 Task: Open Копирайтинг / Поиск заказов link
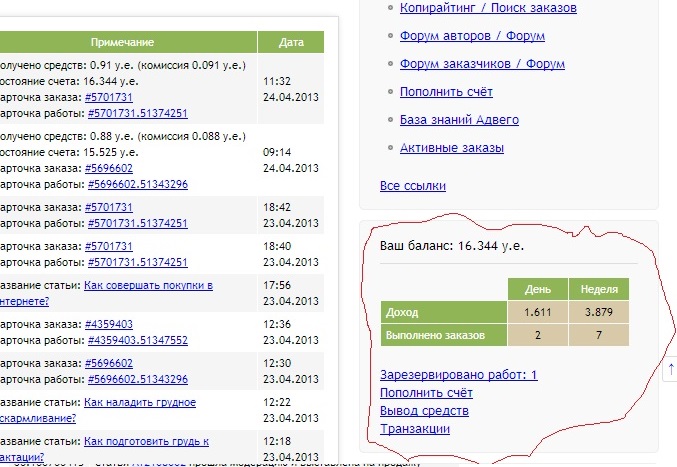tap(488, 8)
